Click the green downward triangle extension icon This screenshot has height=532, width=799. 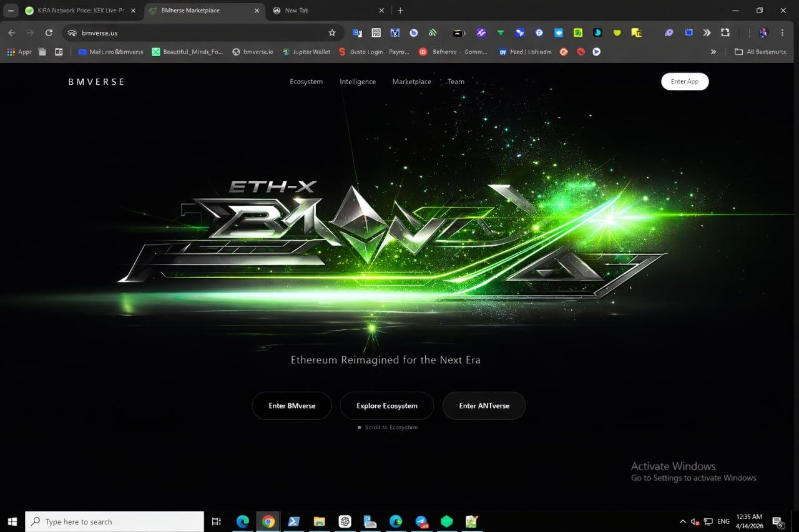coord(501,33)
